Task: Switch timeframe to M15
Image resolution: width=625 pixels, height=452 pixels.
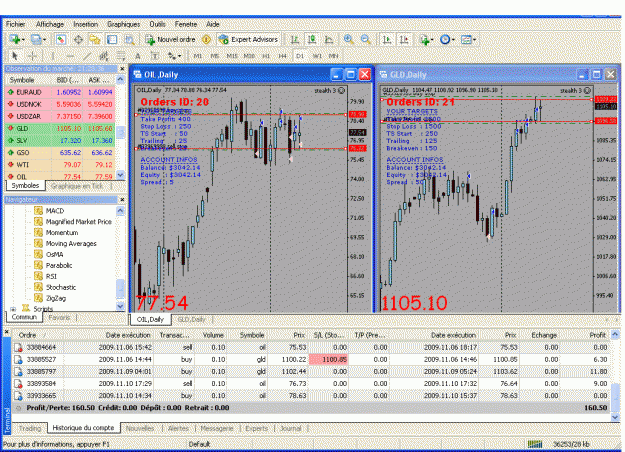Action: 232,56
